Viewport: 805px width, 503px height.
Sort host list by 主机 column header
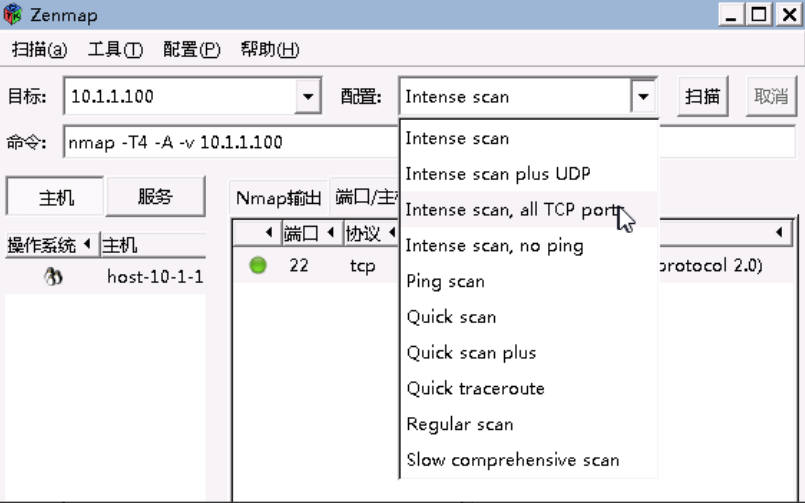[x=153, y=245]
